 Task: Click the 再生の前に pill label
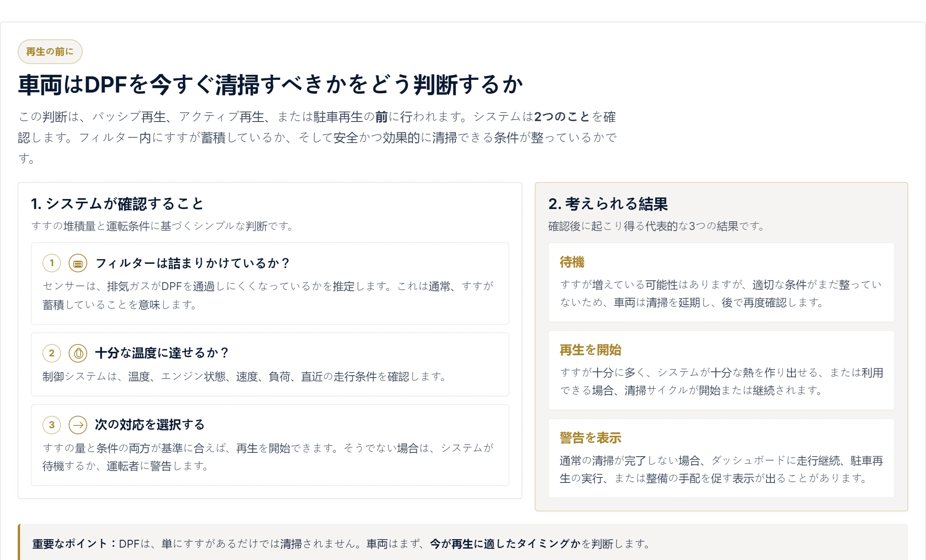50,52
